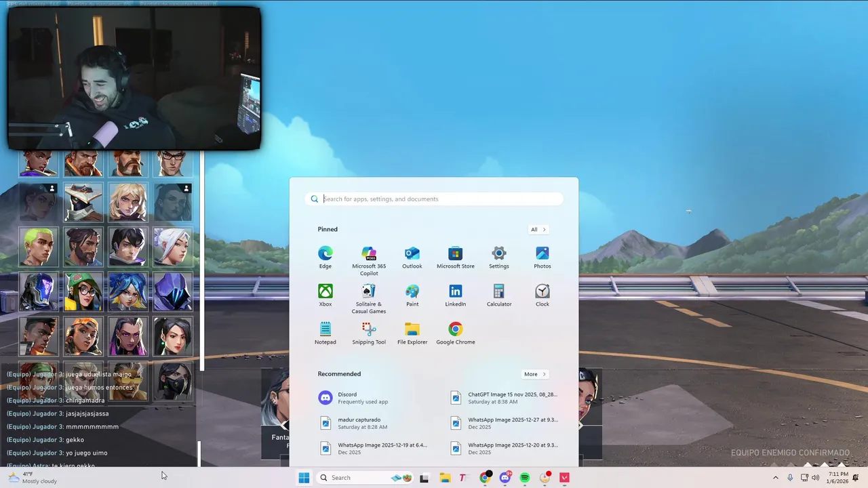Image resolution: width=868 pixels, height=488 pixels.
Task: Open the pinned Settings gear app
Action: click(499, 257)
